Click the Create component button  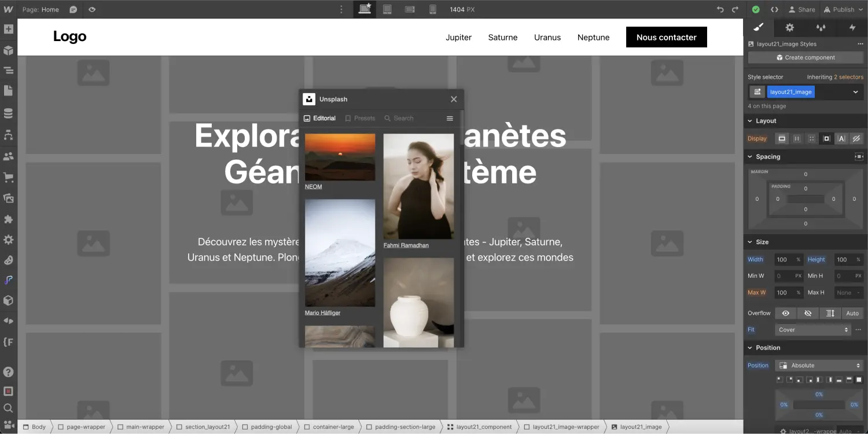806,57
